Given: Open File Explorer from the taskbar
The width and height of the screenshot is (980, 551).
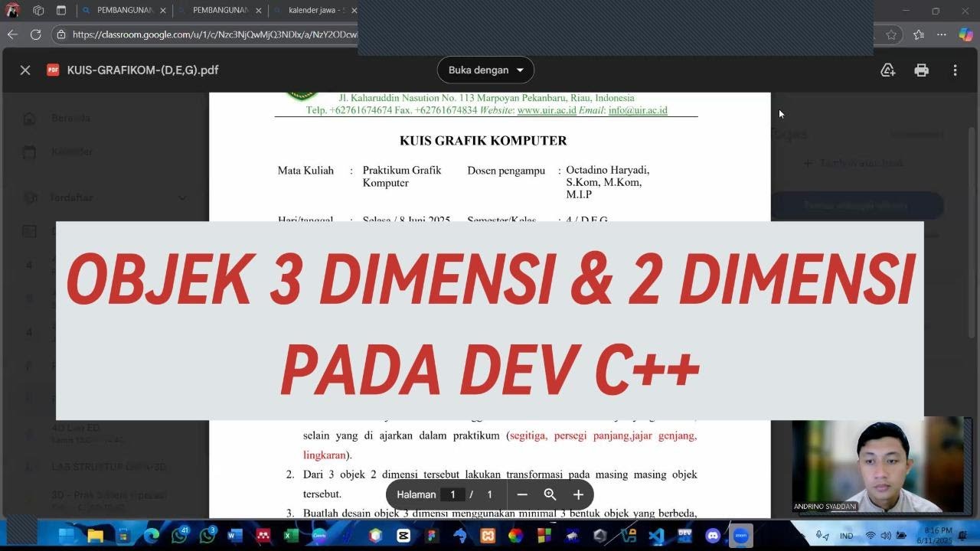Looking at the screenshot, I should click(x=95, y=535).
